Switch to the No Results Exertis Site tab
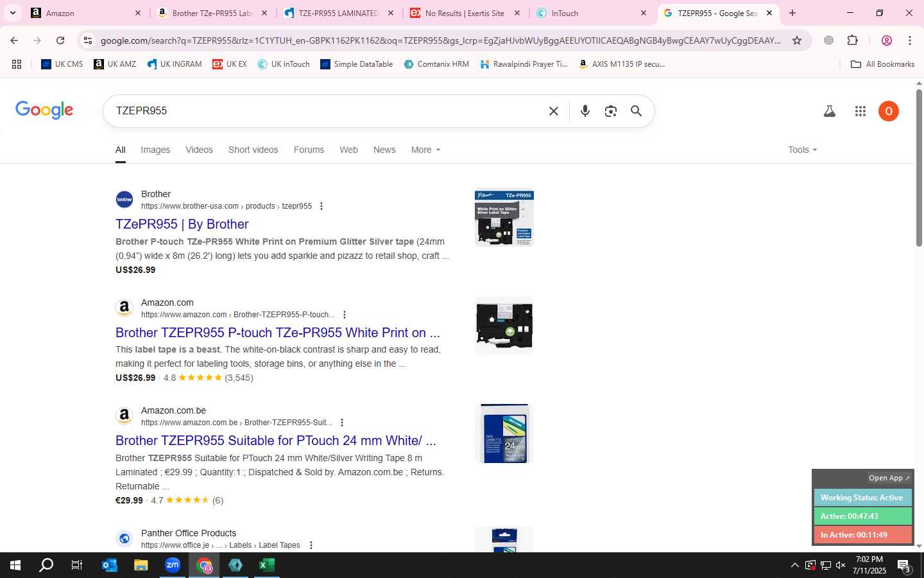The image size is (924, 578). (466, 13)
